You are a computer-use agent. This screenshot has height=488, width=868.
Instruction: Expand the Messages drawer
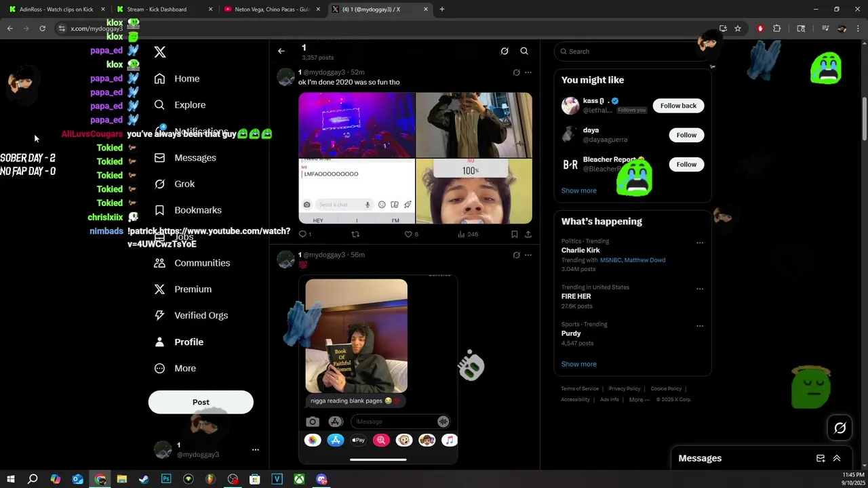coord(837,459)
